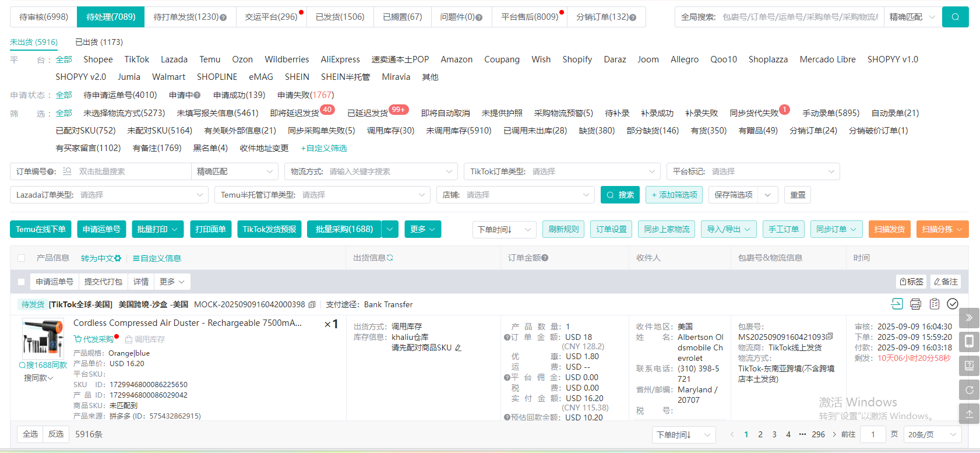Click the circled checkmark icon in the order row
This screenshot has width=980, height=453.
coord(953,304)
